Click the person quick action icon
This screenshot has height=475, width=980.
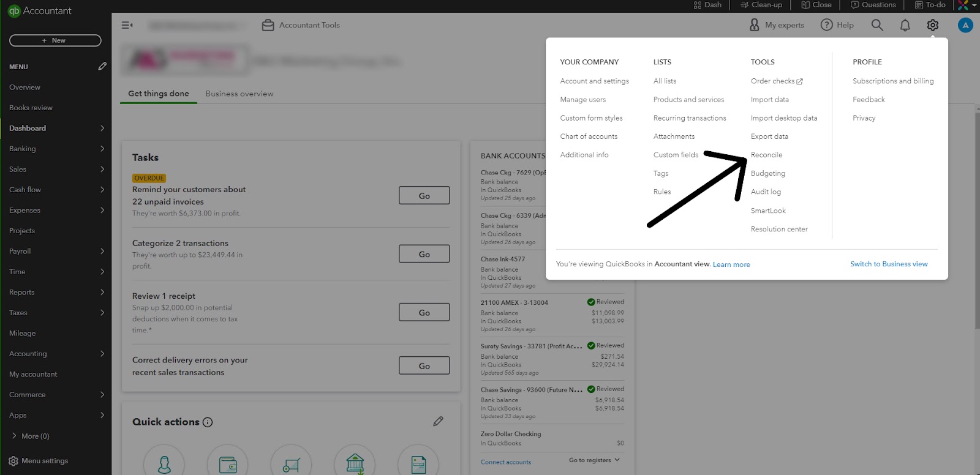(164, 464)
